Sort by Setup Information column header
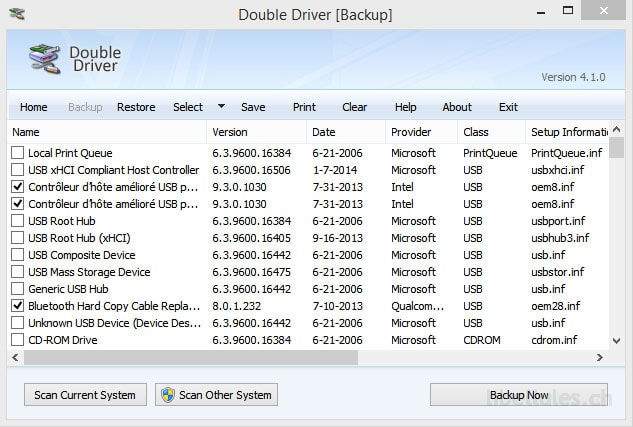The height and width of the screenshot is (427, 633). [567, 132]
